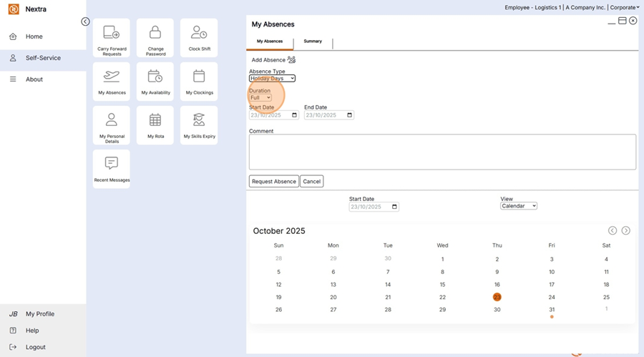
Task: Open the My Rota tile
Action: (155, 125)
